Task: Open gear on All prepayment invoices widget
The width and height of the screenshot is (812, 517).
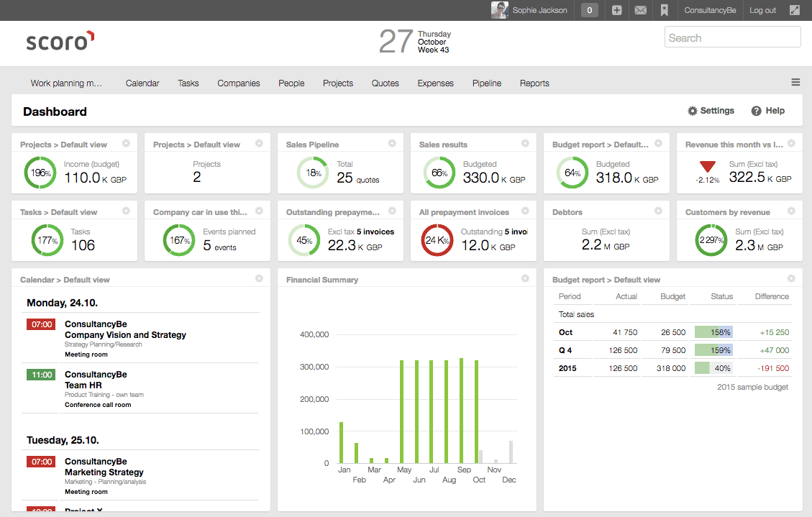Action: 525,211
